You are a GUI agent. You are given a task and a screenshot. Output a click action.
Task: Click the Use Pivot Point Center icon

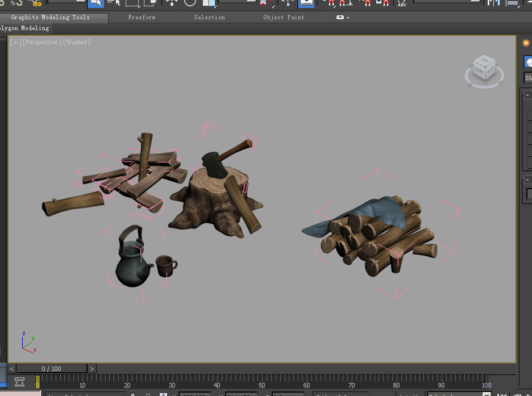[267, 3]
